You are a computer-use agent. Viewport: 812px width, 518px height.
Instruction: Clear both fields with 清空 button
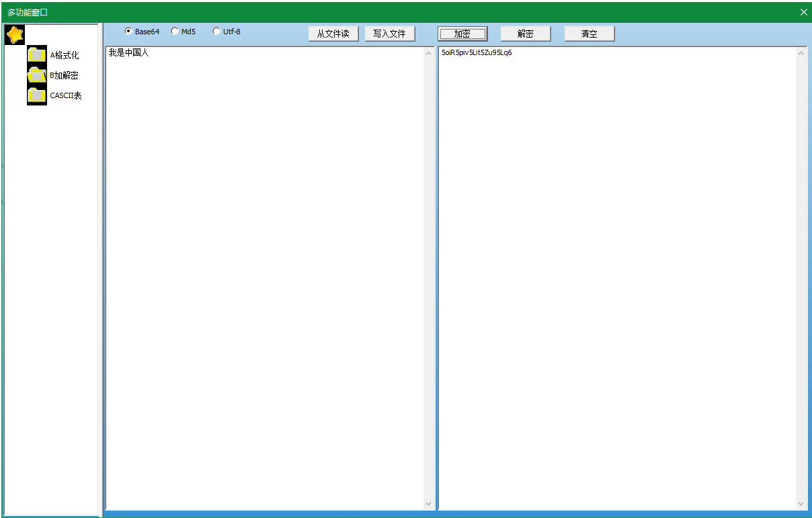pyautogui.click(x=590, y=34)
